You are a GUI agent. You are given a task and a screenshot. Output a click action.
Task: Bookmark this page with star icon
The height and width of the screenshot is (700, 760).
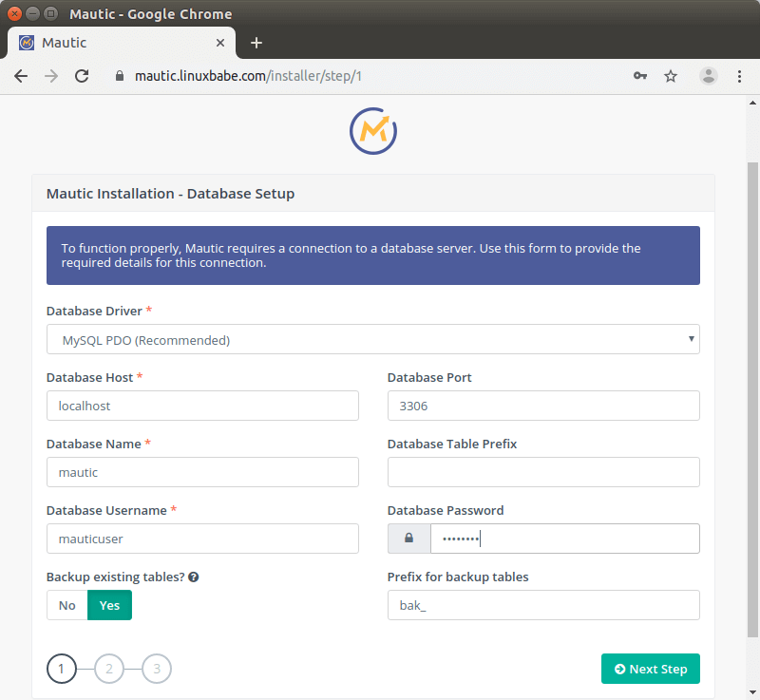click(x=671, y=76)
